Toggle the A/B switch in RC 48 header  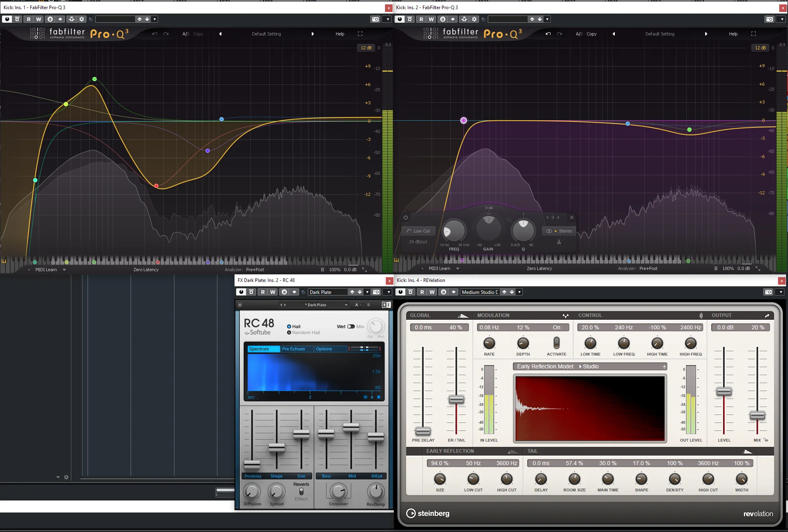(x=362, y=305)
